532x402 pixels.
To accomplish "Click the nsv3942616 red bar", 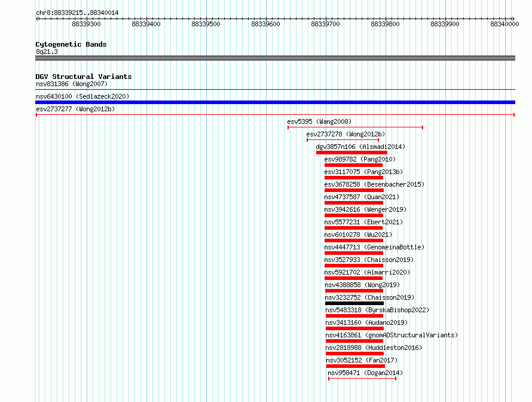I will tap(354, 215).
